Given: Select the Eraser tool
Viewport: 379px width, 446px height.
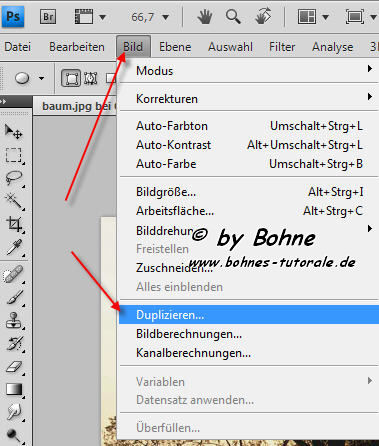Looking at the screenshot, I should (x=14, y=367).
